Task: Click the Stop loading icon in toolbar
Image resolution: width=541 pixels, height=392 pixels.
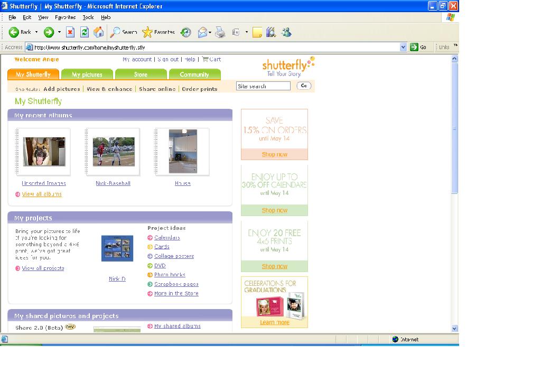Action: point(70,32)
